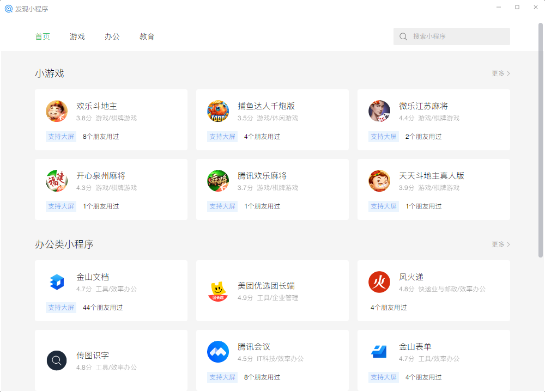Click the 搜索小程序 search field
This screenshot has width=545, height=392.
point(451,36)
